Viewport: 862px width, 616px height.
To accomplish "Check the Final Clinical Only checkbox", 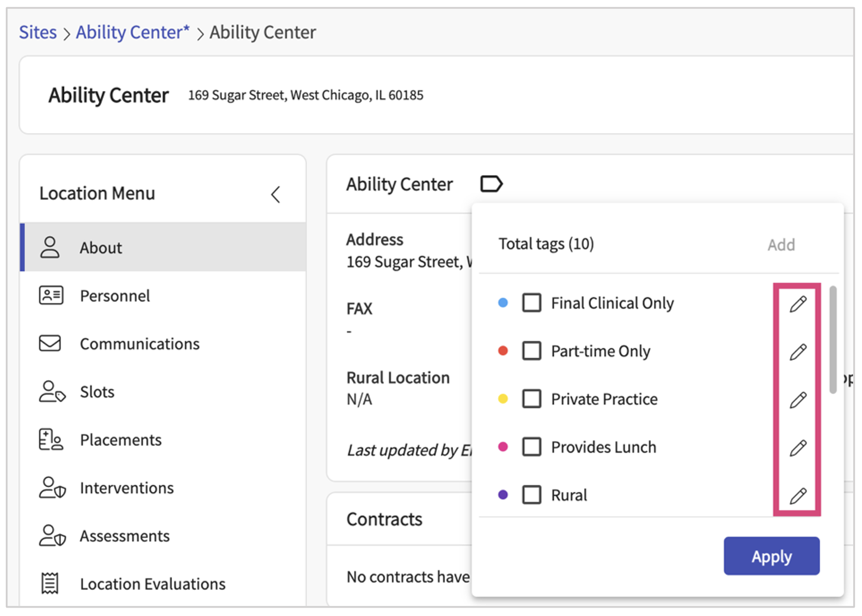I will (x=531, y=303).
